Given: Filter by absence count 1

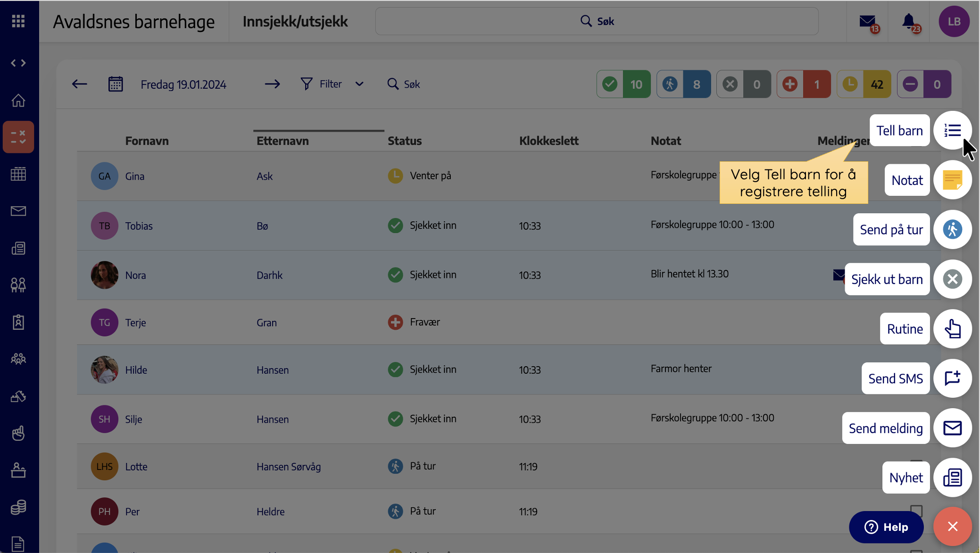Looking at the screenshot, I should [x=804, y=84].
